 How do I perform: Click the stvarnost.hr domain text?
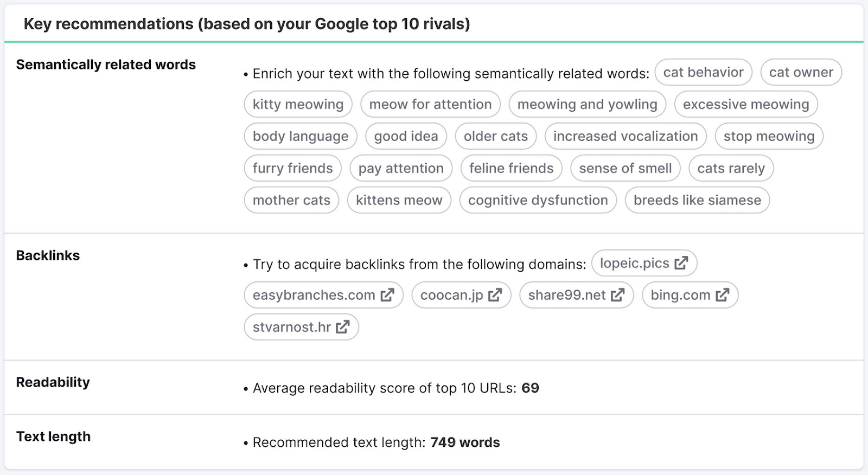click(291, 327)
